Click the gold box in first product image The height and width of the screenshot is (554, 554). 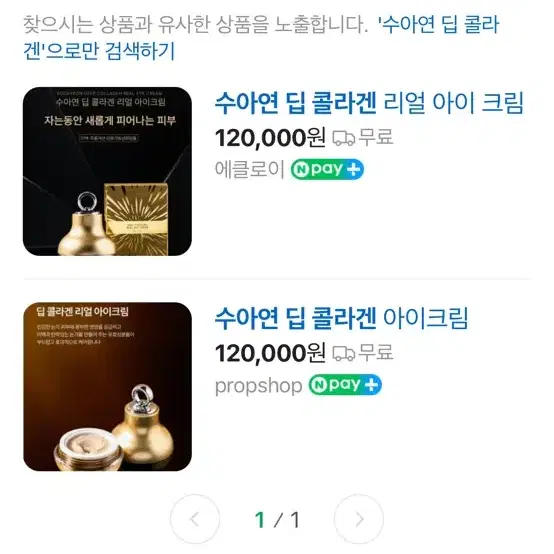pos(136,219)
